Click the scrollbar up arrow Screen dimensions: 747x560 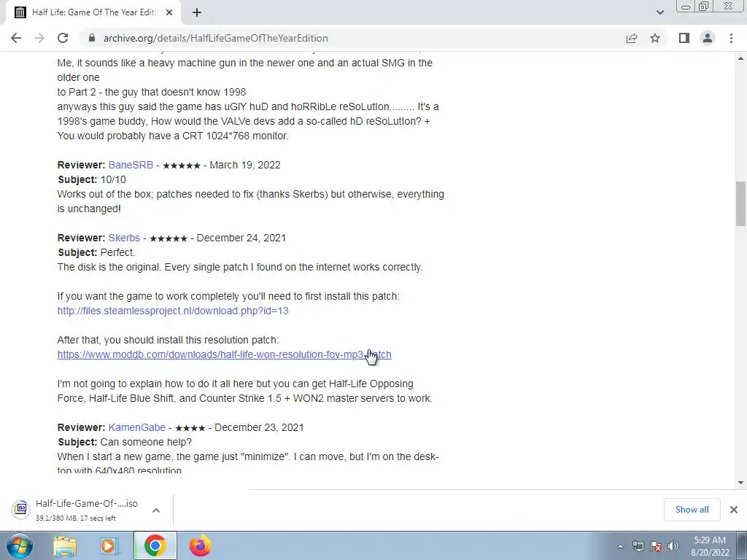tap(741, 58)
